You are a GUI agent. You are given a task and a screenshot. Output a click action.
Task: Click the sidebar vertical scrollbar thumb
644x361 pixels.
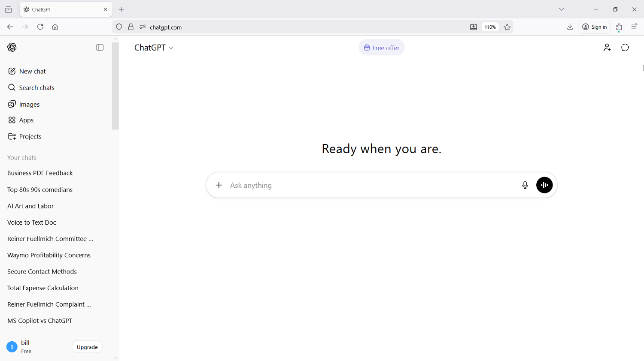(x=115, y=86)
